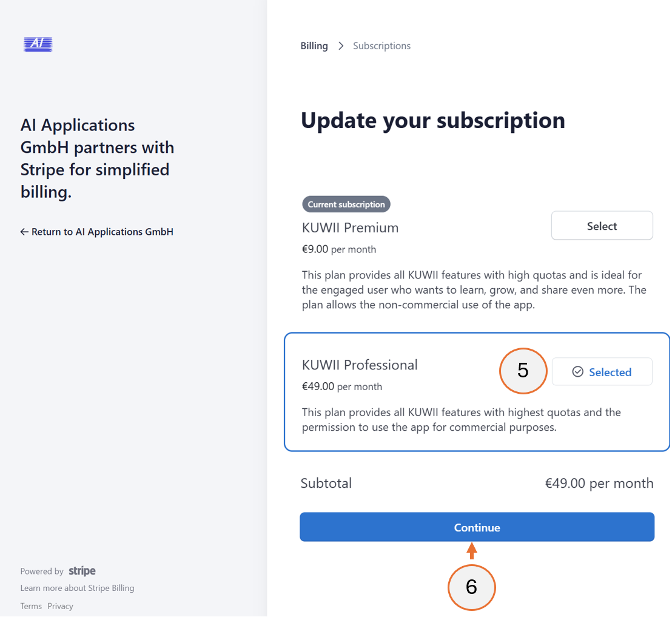The image size is (672, 617).
Task: Toggle the Current subscription badge
Action: (346, 204)
